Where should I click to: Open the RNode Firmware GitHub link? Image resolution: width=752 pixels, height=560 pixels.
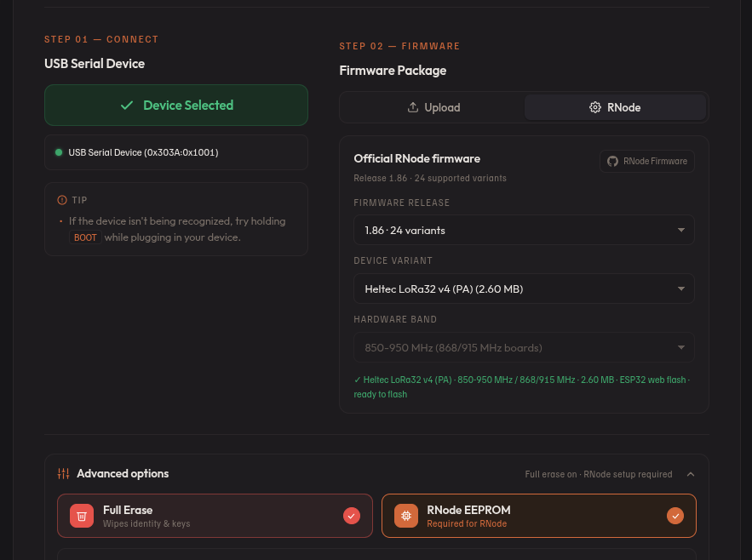(x=647, y=161)
